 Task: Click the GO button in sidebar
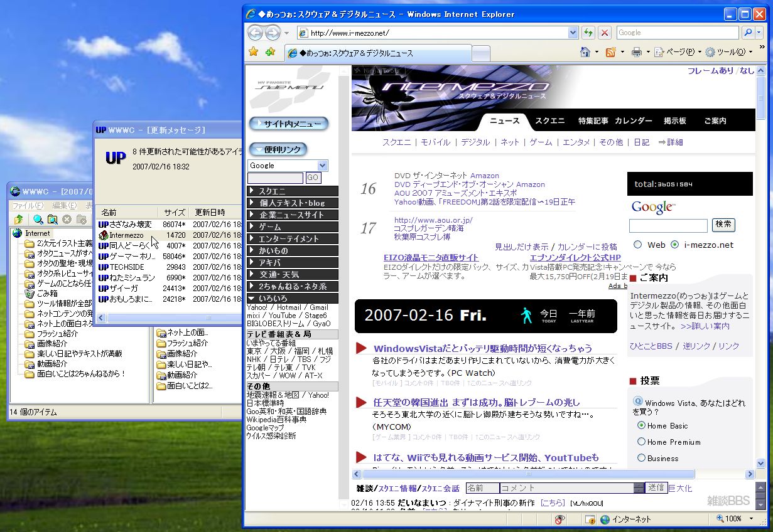(313, 178)
